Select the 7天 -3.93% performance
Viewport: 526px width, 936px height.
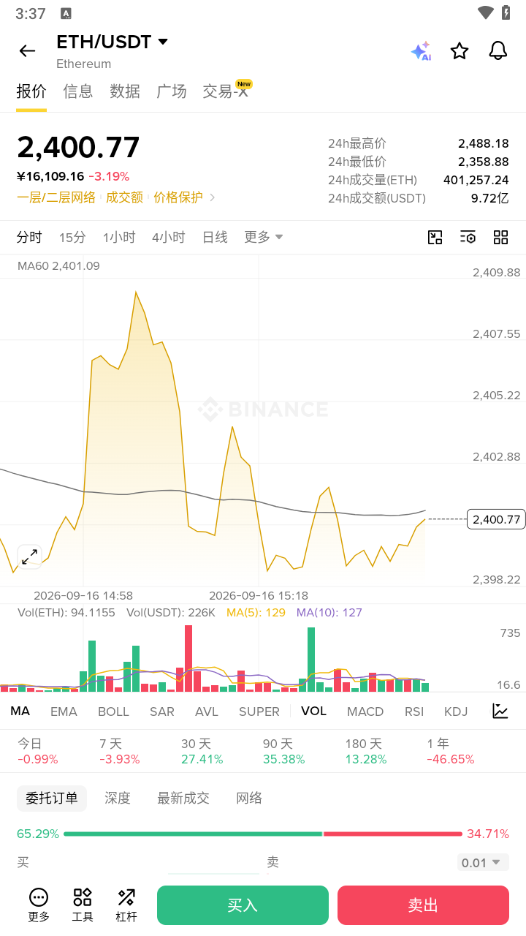pyautogui.click(x=119, y=751)
